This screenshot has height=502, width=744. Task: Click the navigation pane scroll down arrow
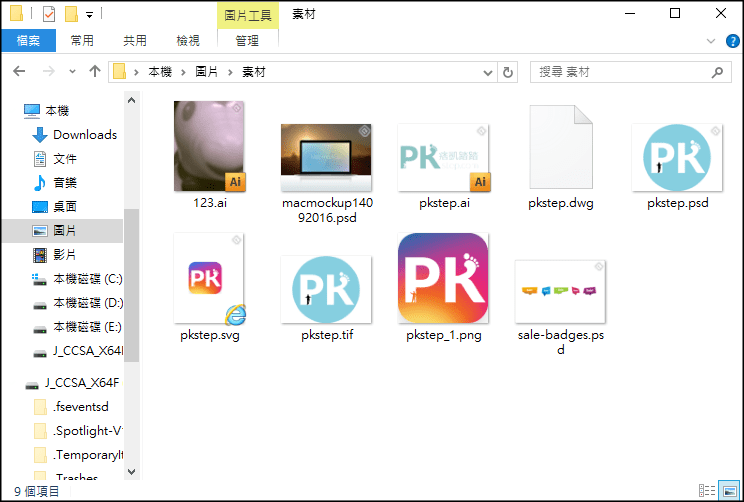click(131, 472)
